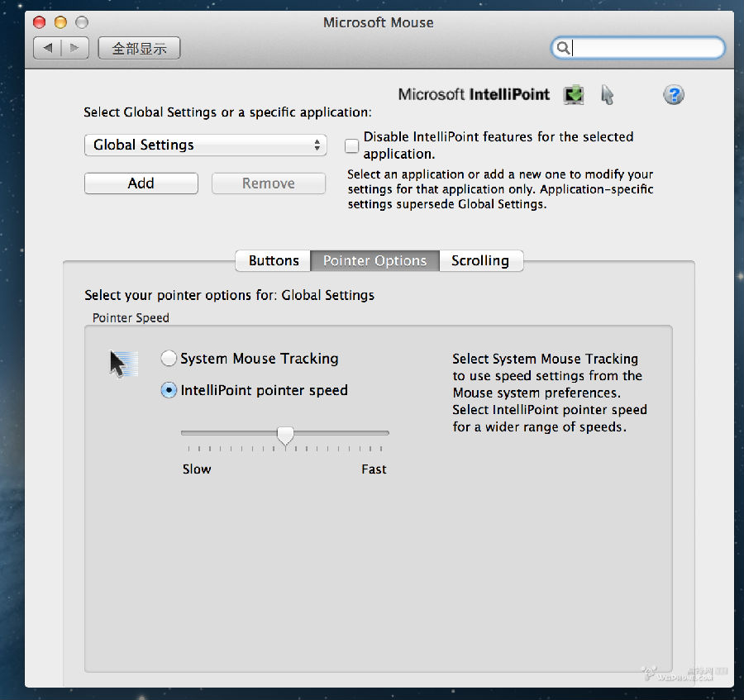Go forward with the right arrow button
Image resolution: width=744 pixels, height=700 pixels.
pos(74,48)
